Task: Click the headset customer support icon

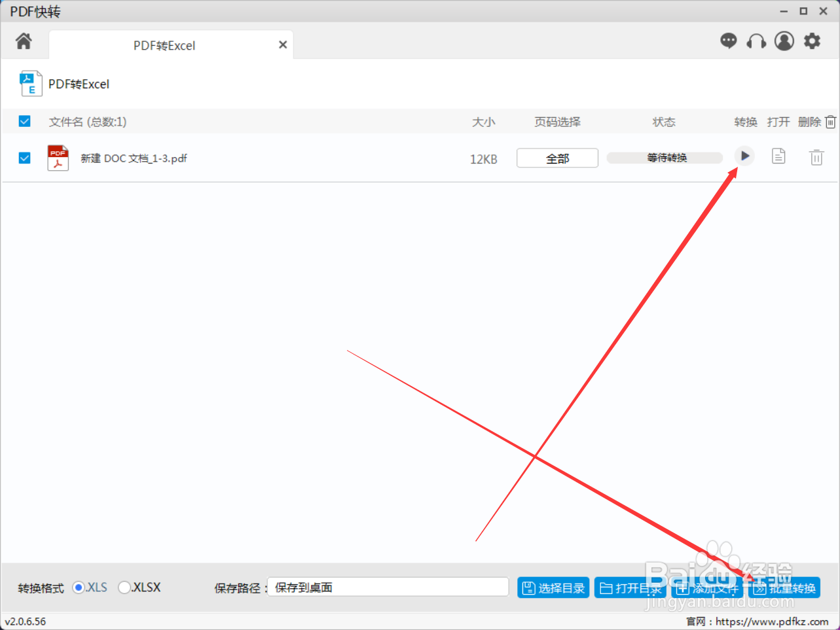Action: 756,41
